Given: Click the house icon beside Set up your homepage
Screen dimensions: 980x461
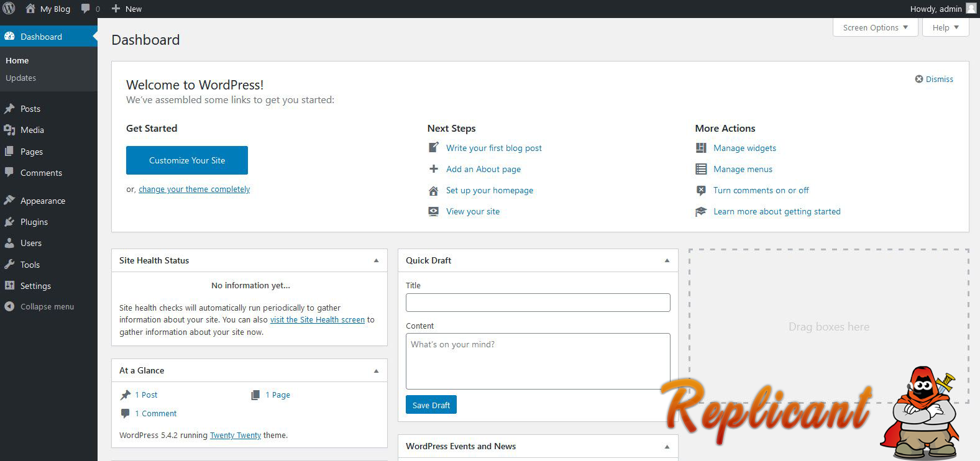Looking at the screenshot, I should 434,191.
